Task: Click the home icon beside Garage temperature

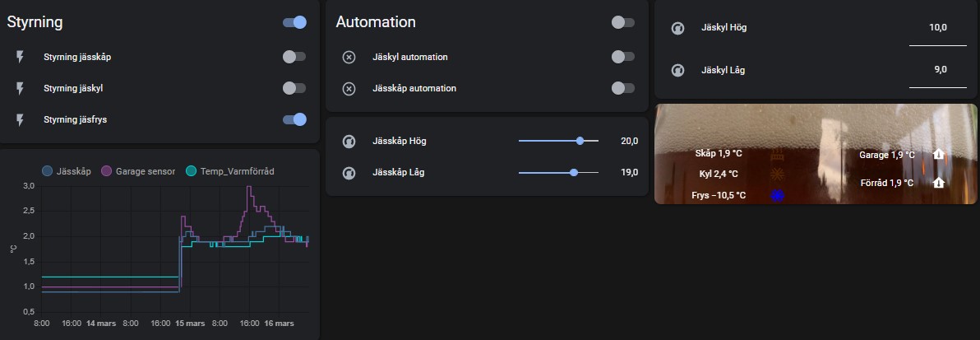Action: (938, 154)
